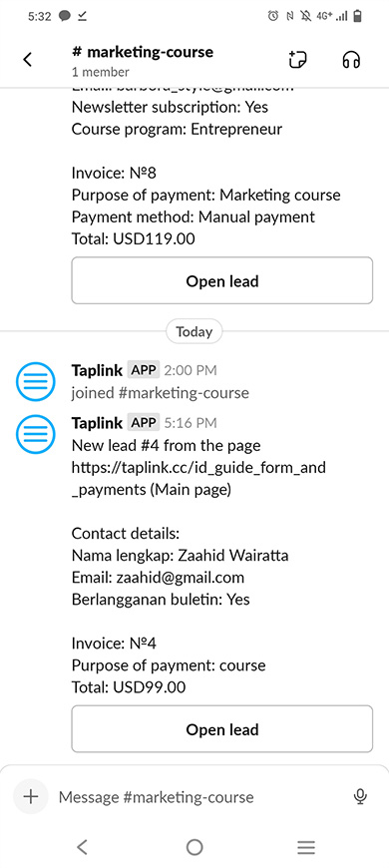The height and width of the screenshot is (868, 389).
Task: Open Android recent apps button
Action: pos(306,847)
